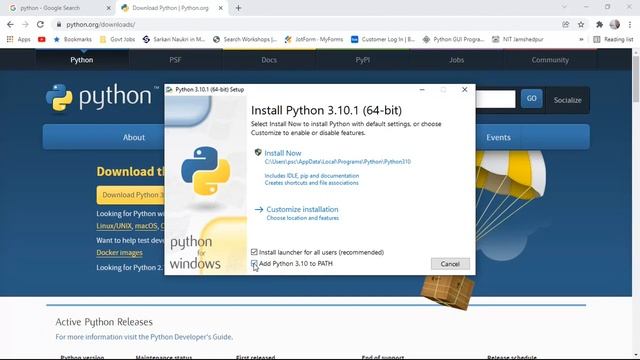Open the Customer Log In bookmark
This screenshot has width=640, height=360.
[383, 39]
